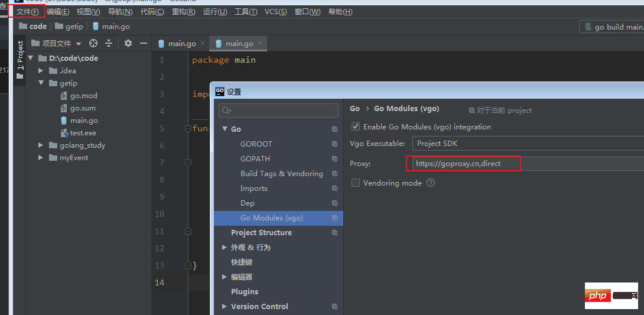Select Go Modules (vgo) settings item

pos(278,217)
